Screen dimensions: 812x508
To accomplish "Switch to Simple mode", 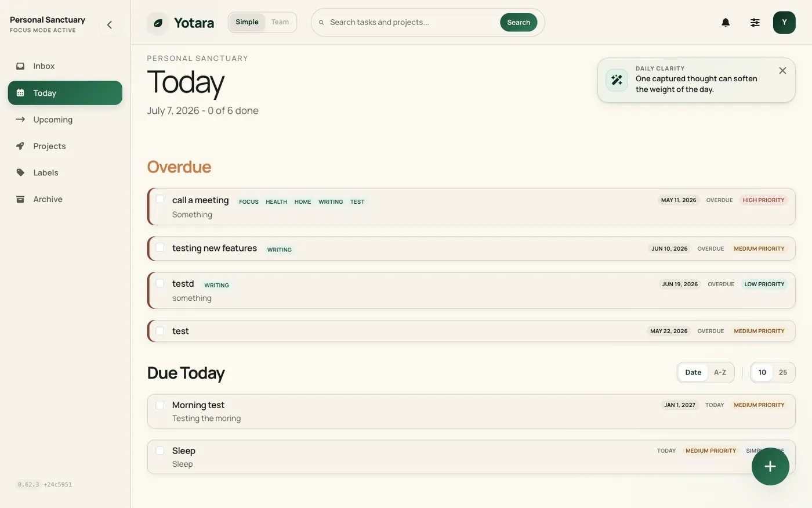I will coord(247,22).
